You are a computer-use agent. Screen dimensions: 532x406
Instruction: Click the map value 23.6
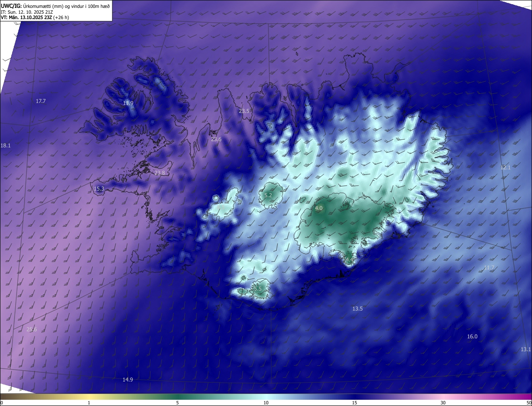pyautogui.click(x=216, y=139)
